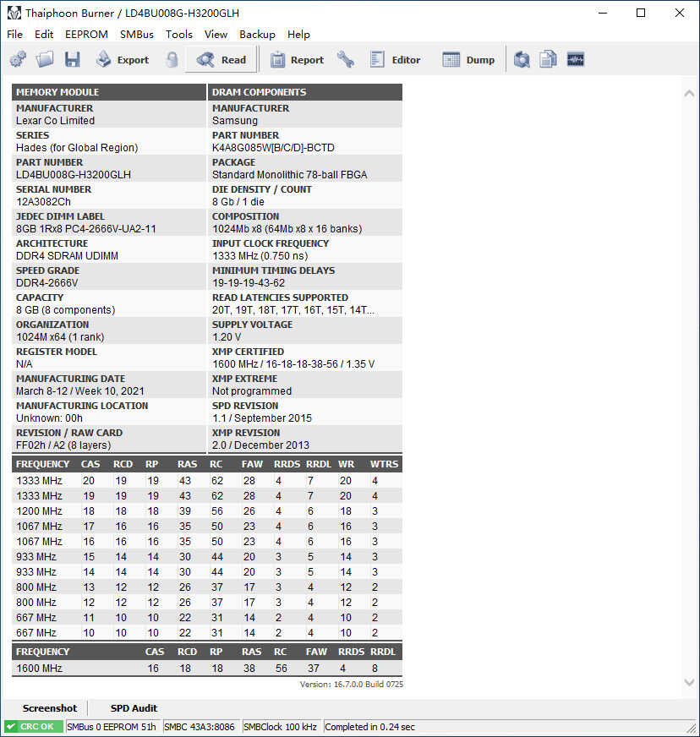This screenshot has width=700, height=737.
Task: Click the Thaiphoon Burner title bar app icon
Action: [x=14, y=14]
